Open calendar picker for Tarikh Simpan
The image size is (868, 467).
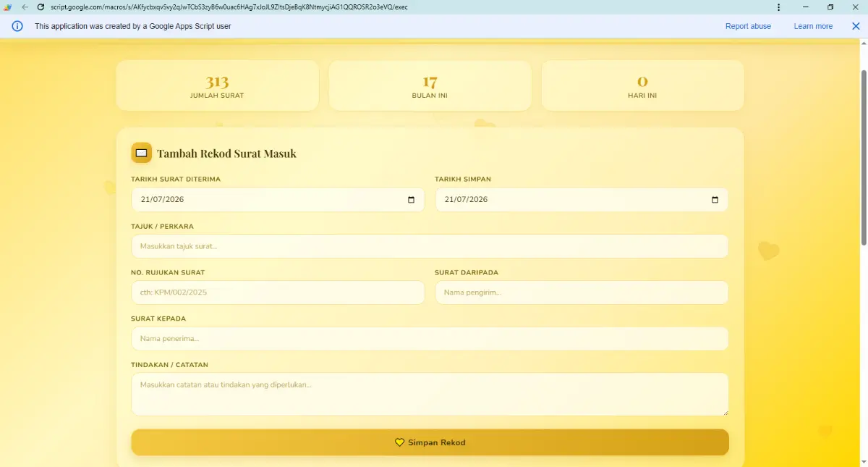[x=715, y=200]
